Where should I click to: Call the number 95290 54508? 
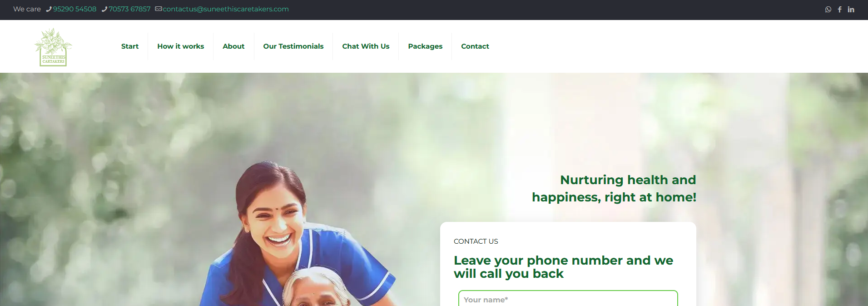[x=74, y=9]
